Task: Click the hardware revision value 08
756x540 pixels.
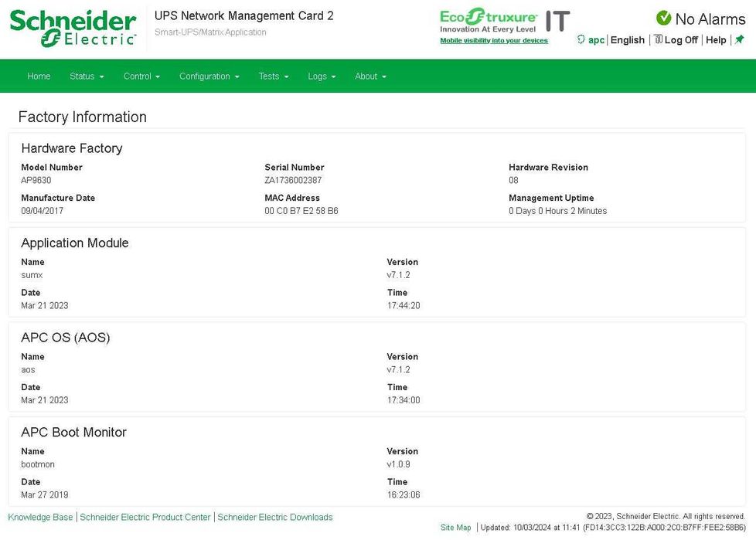Action: click(513, 180)
